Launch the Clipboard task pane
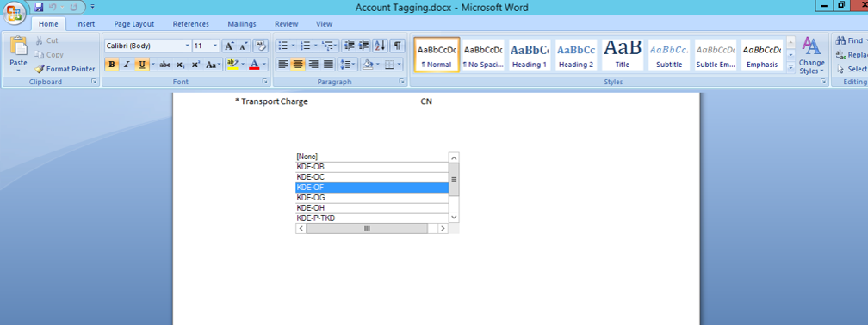The height and width of the screenshot is (326, 868). pos(94,81)
